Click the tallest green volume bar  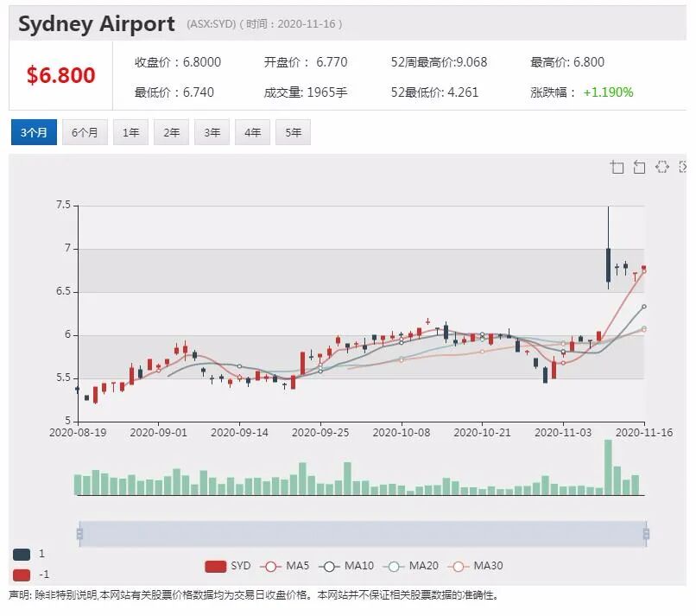[608, 467]
